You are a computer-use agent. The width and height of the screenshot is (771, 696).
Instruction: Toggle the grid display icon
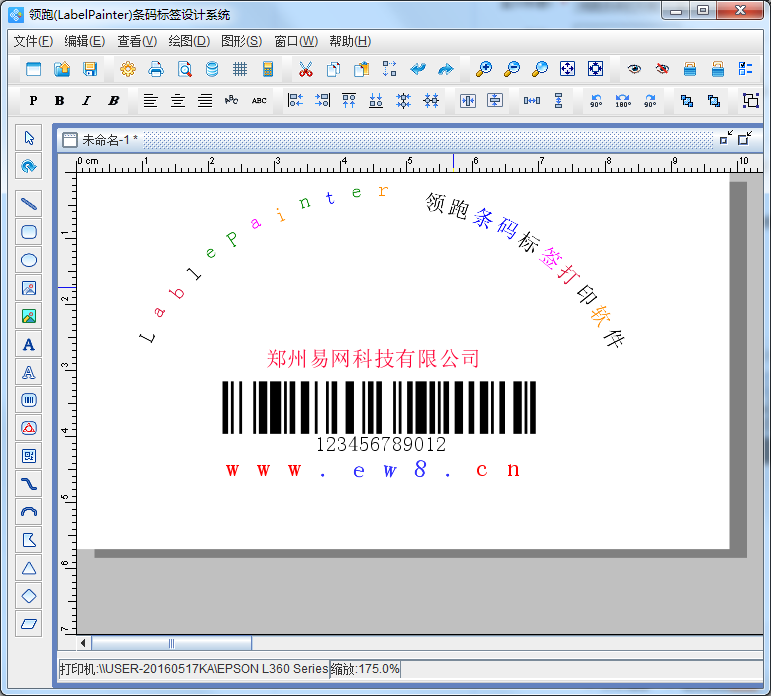pyautogui.click(x=240, y=69)
